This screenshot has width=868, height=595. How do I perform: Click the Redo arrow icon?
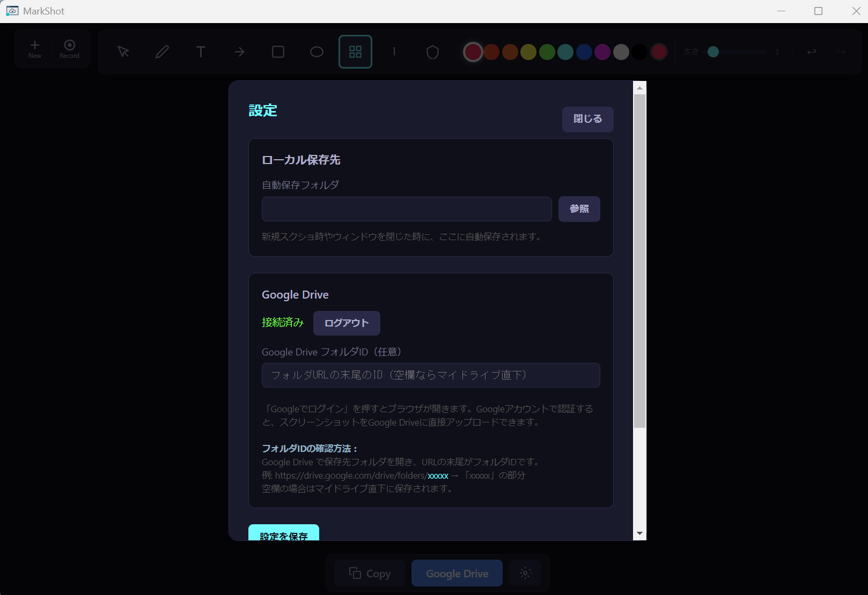(x=840, y=51)
